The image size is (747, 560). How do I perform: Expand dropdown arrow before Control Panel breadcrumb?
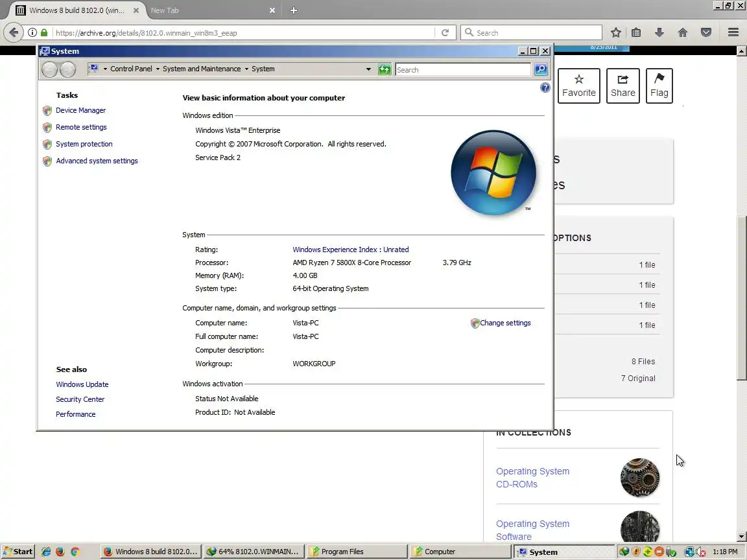coord(105,69)
